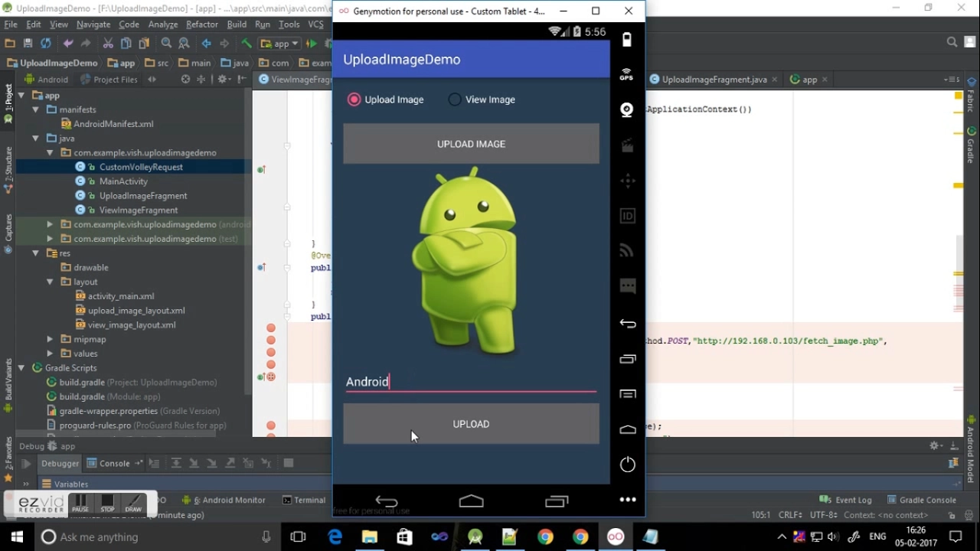Open the Build menu
This screenshot has height=551, width=980.
pyautogui.click(x=237, y=24)
